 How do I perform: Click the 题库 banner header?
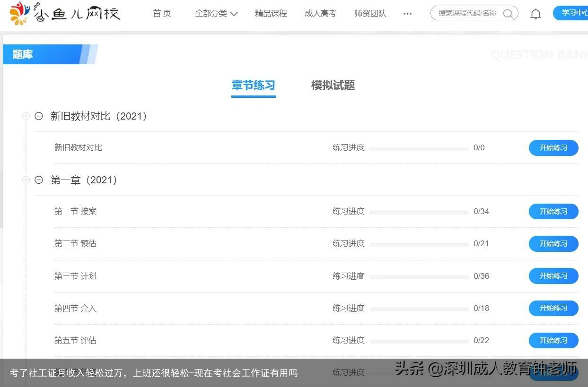coord(22,54)
